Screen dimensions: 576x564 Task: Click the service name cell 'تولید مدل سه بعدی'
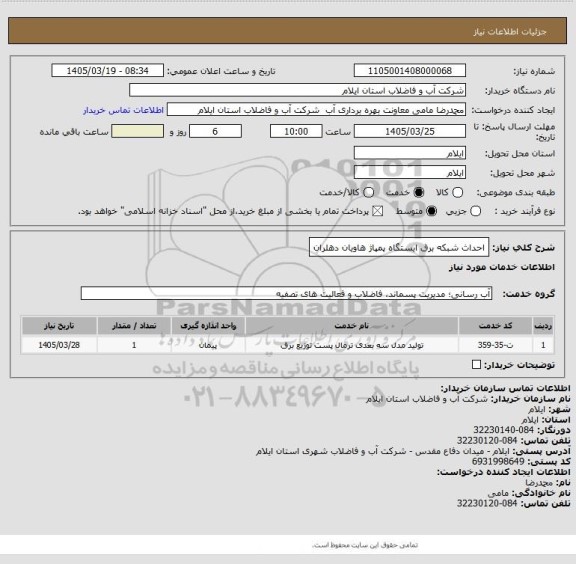[x=352, y=345]
